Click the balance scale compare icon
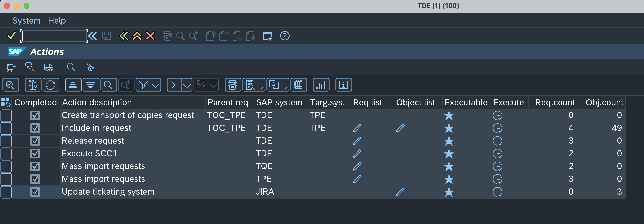644x224 pixels. point(33,85)
